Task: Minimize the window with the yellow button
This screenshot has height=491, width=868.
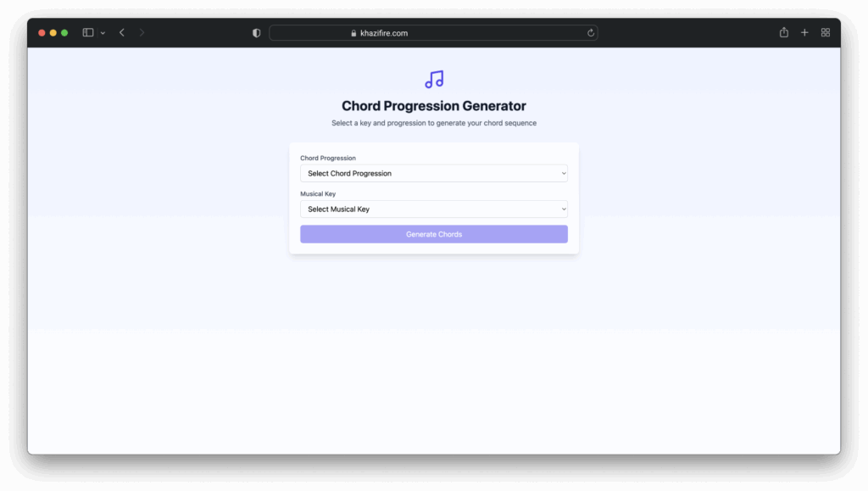Action: click(53, 33)
